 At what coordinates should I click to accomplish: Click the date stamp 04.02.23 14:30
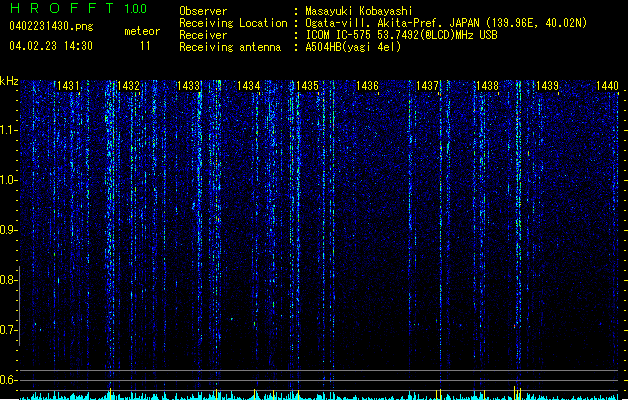(51, 46)
